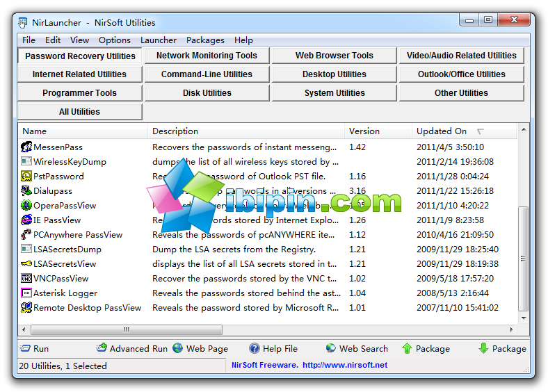Click the green up-arrow Package icon

(x=407, y=348)
